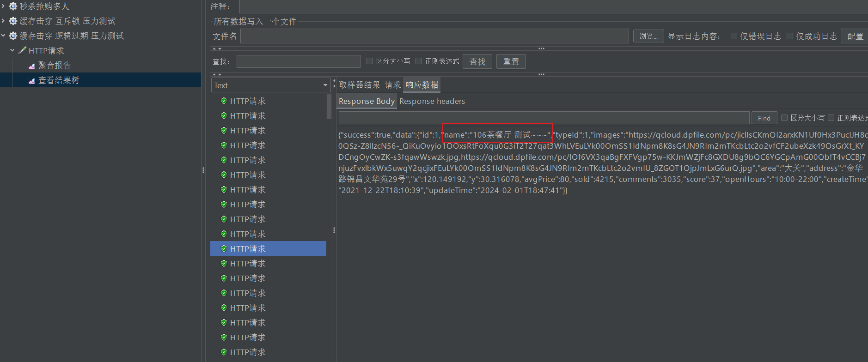Enable 区分大小写 next to Find button
This screenshot has width=868, height=362.
click(x=784, y=118)
